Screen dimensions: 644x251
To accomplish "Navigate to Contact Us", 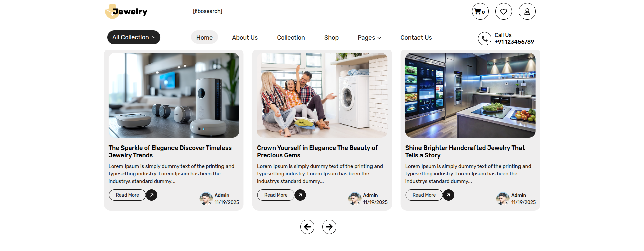I will click(416, 38).
